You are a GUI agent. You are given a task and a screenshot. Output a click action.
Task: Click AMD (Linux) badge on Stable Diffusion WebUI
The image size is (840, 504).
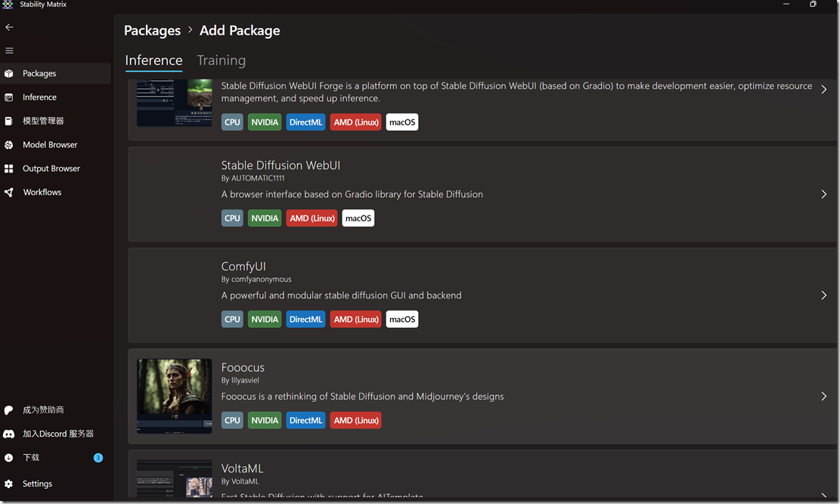[312, 218]
